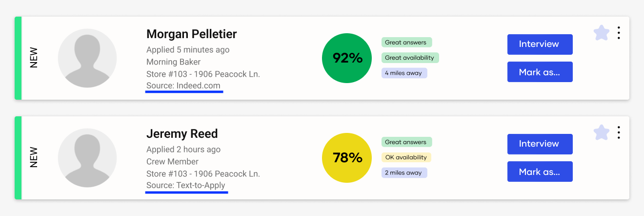Click the green 92% match score
The height and width of the screenshot is (216, 644).
[x=347, y=58]
